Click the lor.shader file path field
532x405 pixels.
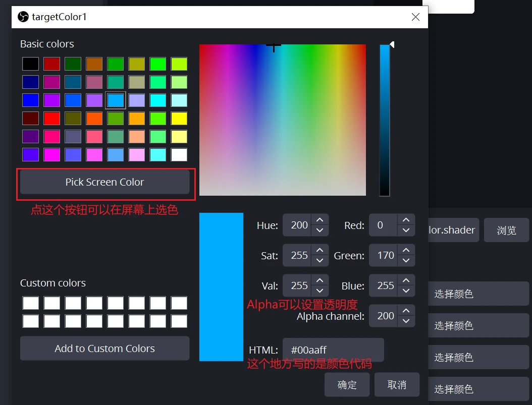[453, 230]
